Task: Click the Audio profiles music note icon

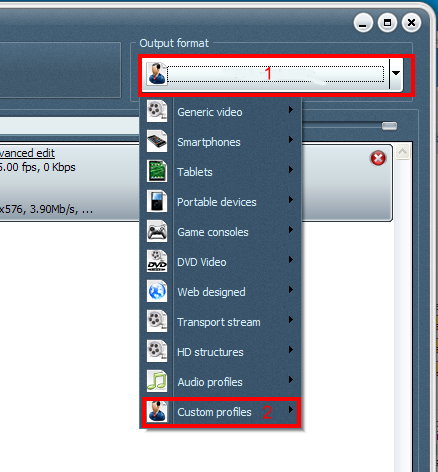Action: (x=157, y=381)
